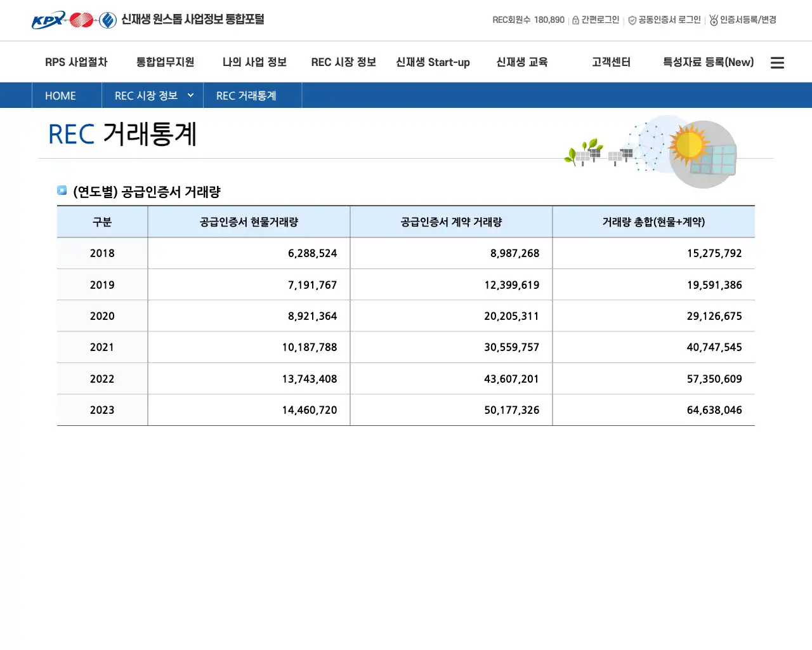Click the value 43,607,201
The height and width of the screenshot is (650, 812).
[511, 379]
